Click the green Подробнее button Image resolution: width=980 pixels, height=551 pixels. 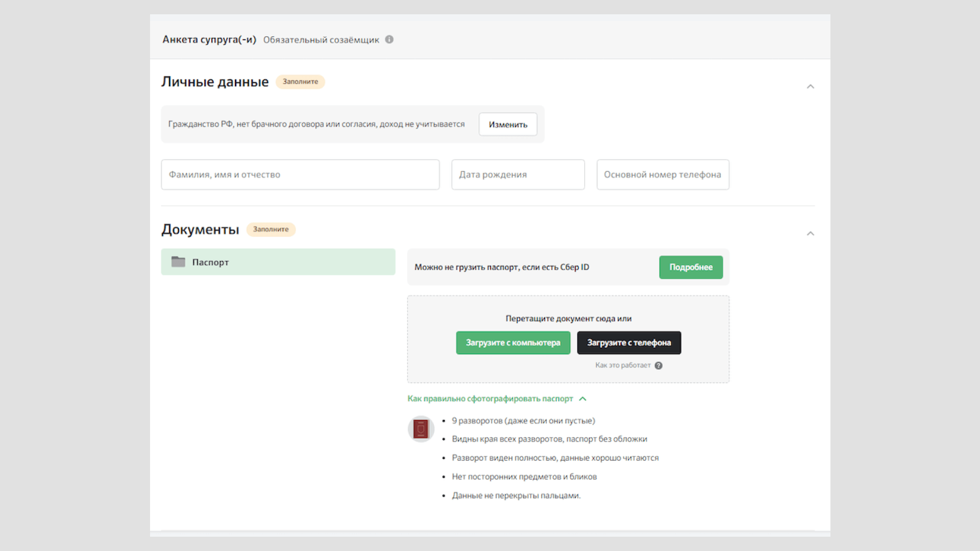(691, 267)
